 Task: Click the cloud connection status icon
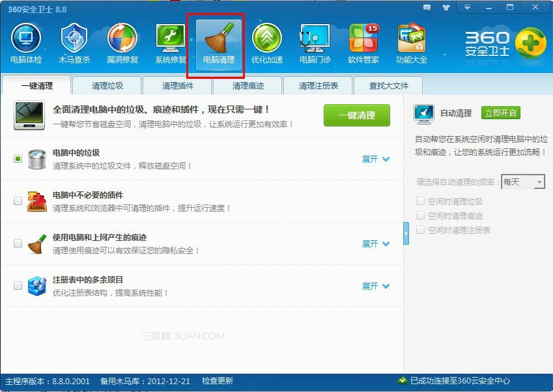[x=402, y=381]
